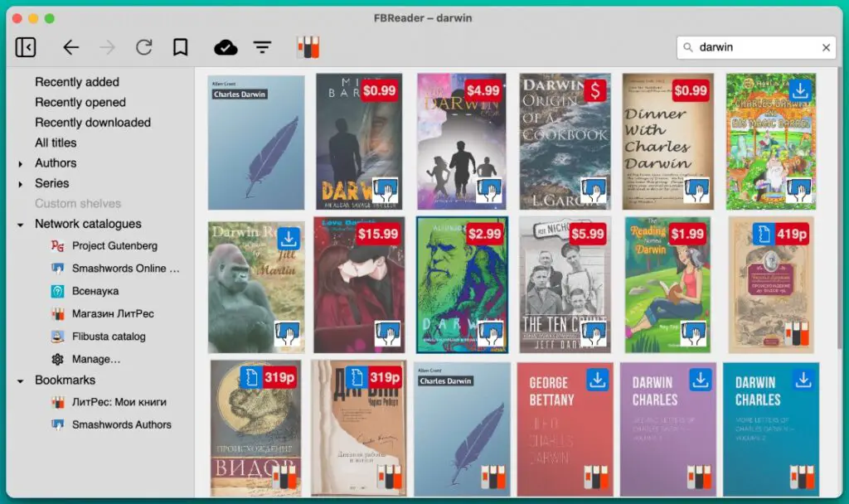Click download icon on purple Darwin Charles cover
Image resolution: width=849 pixels, height=504 pixels.
point(700,380)
